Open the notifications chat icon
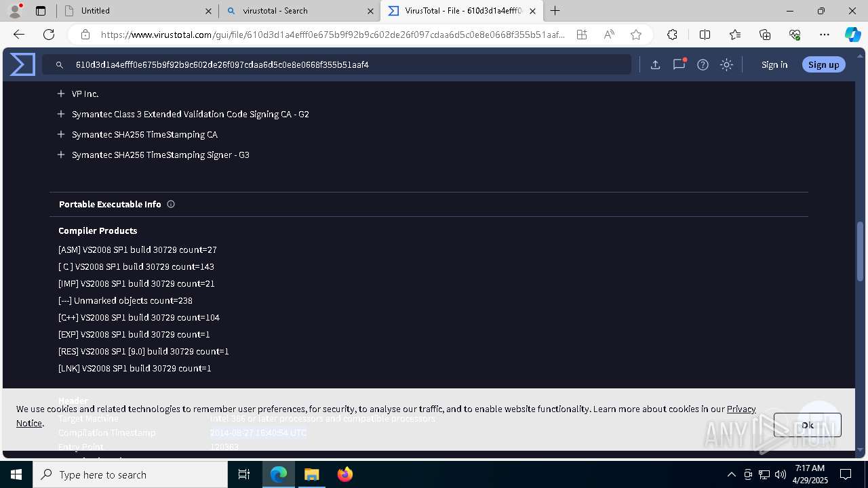The width and height of the screenshot is (868, 488). tap(679, 64)
